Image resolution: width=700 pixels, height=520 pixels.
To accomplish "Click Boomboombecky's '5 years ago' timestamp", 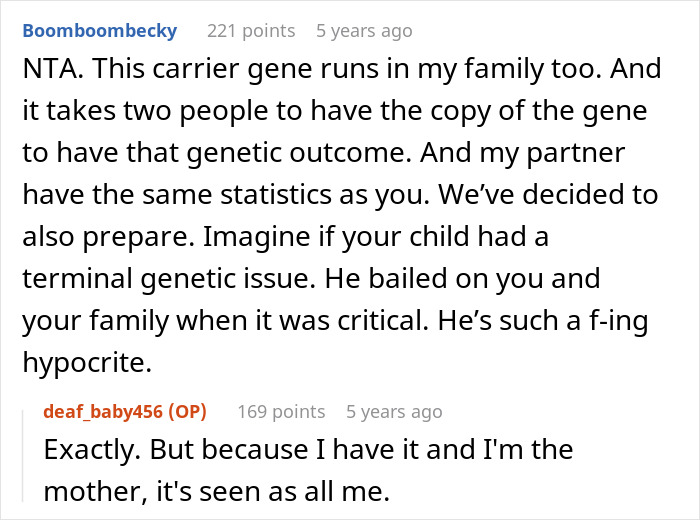I will tap(364, 31).
